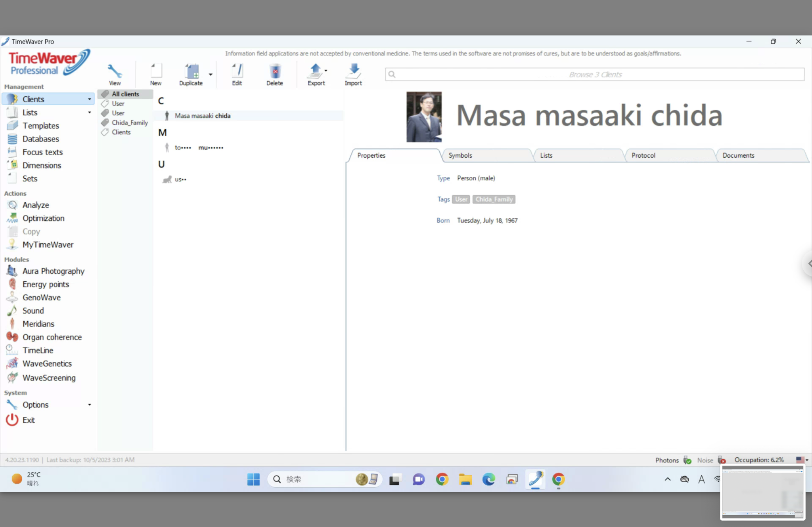Start Analyze action
Viewport: 812px width, 527px height.
click(36, 205)
